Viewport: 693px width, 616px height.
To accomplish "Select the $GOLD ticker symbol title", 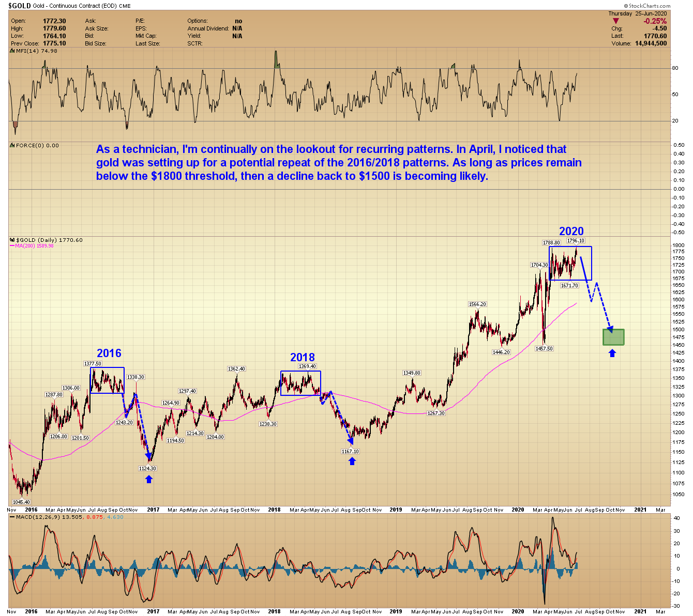I will [x=19, y=6].
